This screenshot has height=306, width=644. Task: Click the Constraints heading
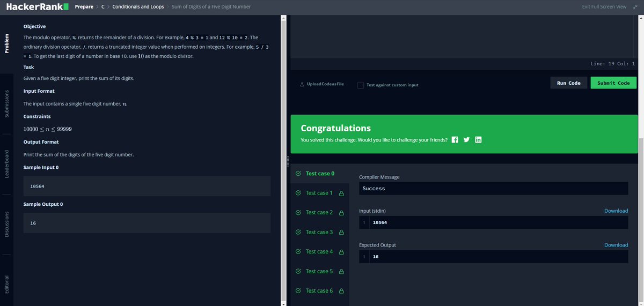pyautogui.click(x=37, y=116)
